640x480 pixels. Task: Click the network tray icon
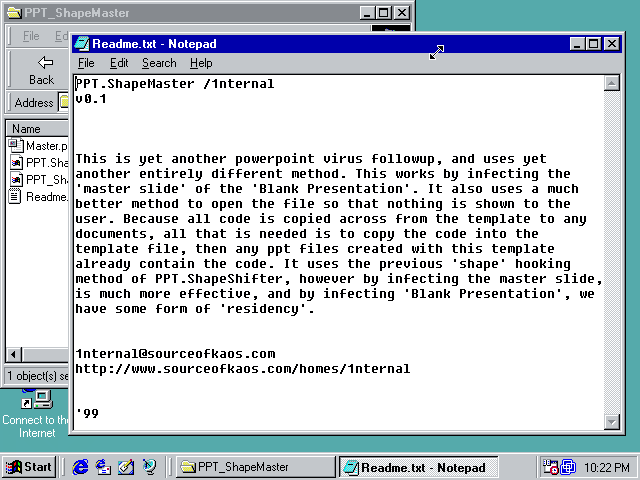click(568, 467)
